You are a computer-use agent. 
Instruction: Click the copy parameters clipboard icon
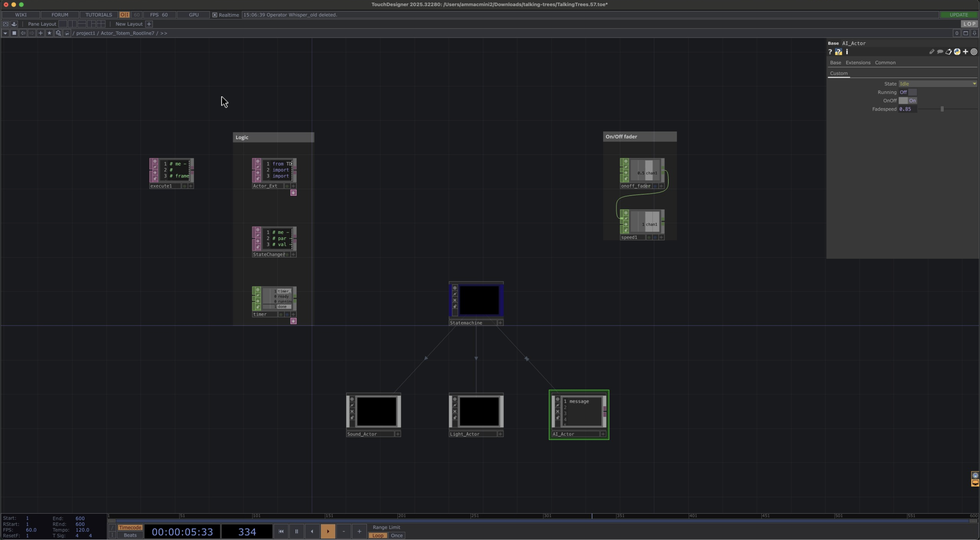948,52
